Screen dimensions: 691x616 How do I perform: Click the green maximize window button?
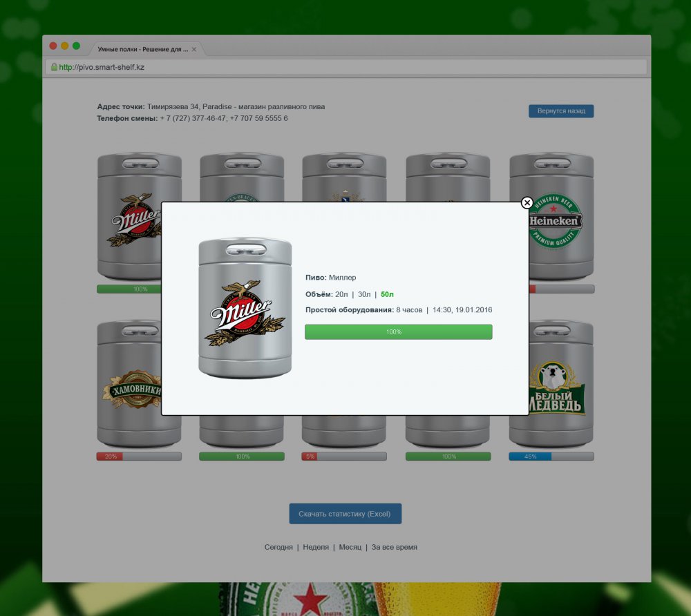76,46
